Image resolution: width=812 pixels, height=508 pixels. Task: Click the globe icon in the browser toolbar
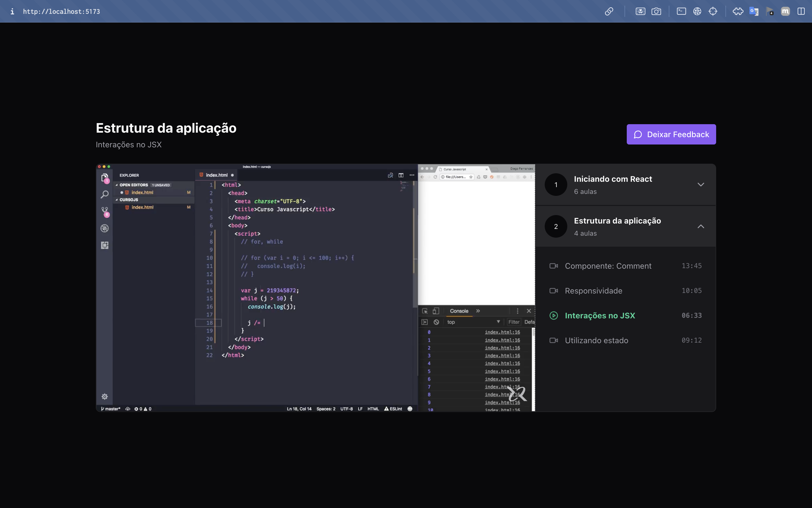point(697,11)
